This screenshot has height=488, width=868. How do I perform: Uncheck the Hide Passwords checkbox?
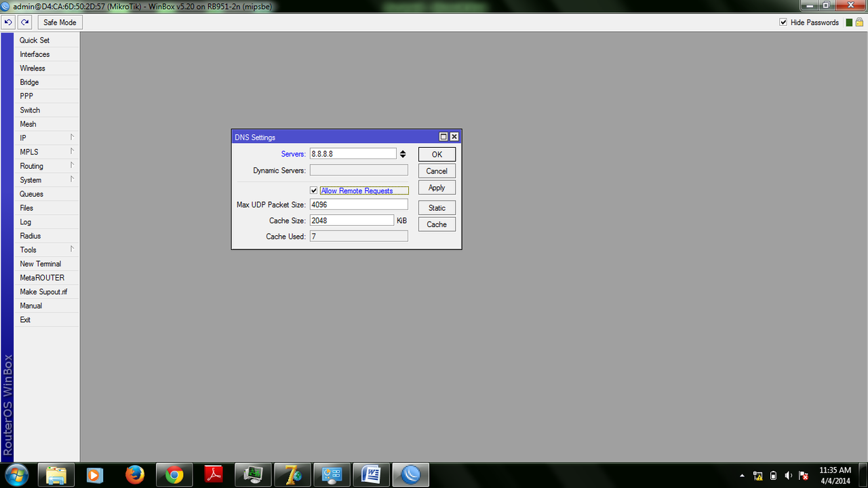783,22
